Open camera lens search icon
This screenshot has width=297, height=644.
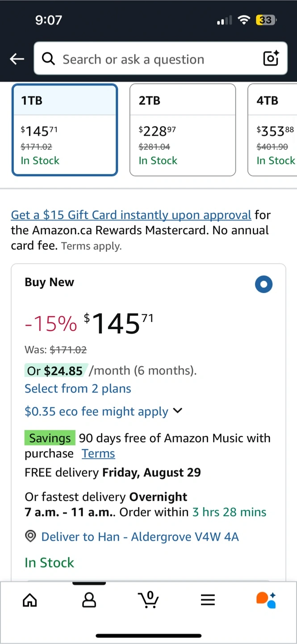coord(271,59)
